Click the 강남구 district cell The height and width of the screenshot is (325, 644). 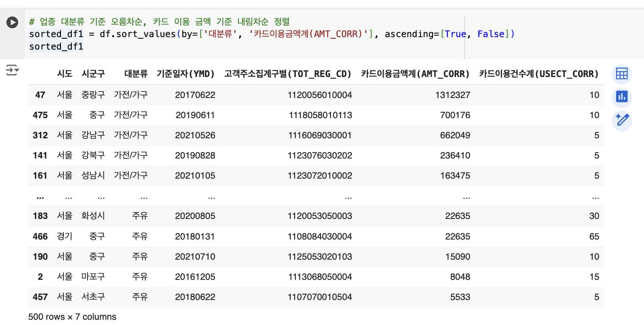tap(93, 135)
